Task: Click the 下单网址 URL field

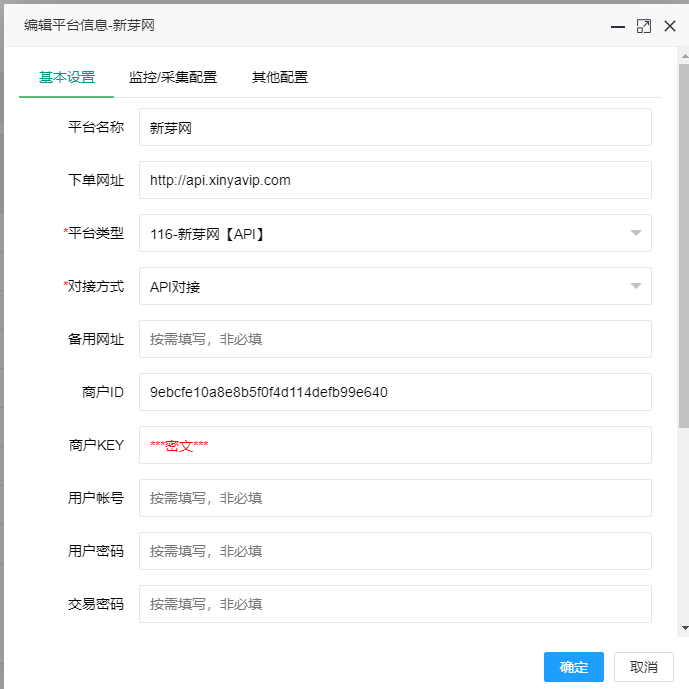Action: click(x=395, y=180)
